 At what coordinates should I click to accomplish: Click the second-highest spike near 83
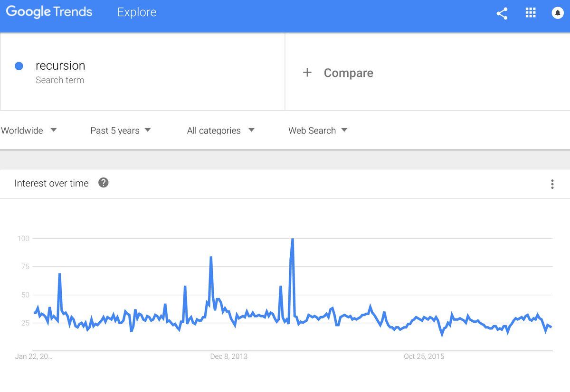210,258
